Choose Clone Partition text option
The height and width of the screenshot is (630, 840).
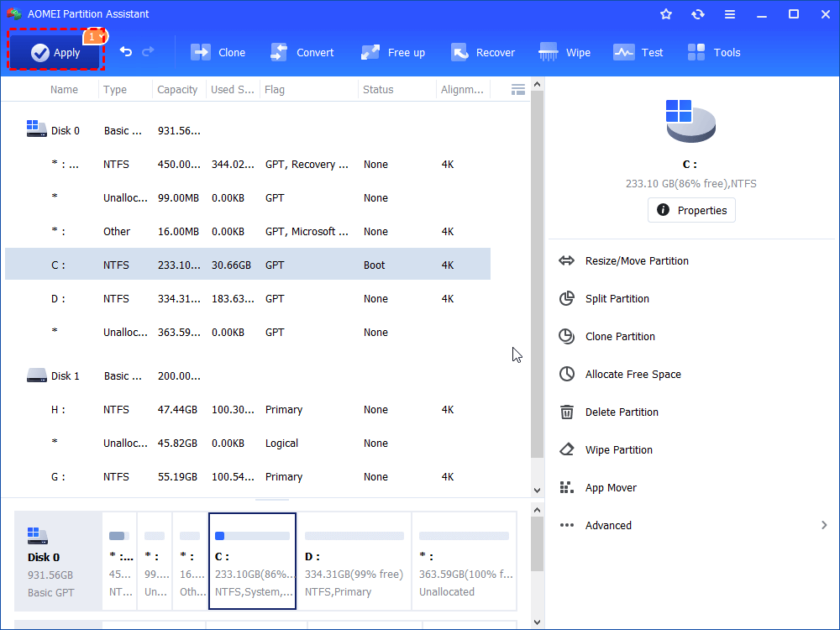tap(621, 337)
